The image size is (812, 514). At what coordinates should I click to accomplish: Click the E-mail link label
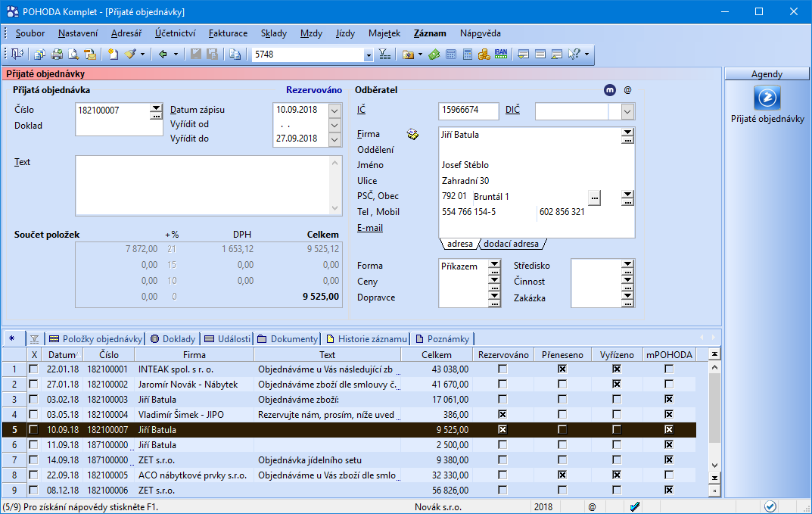[370, 228]
